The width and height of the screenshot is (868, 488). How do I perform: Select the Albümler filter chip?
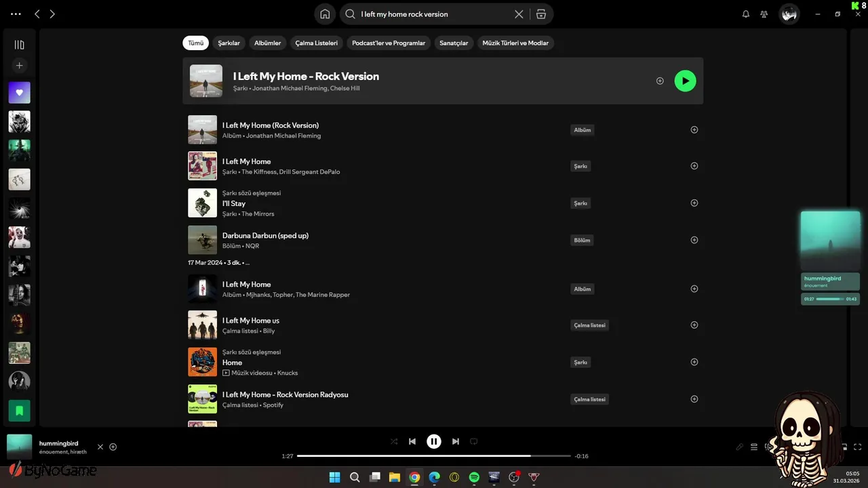(x=267, y=43)
